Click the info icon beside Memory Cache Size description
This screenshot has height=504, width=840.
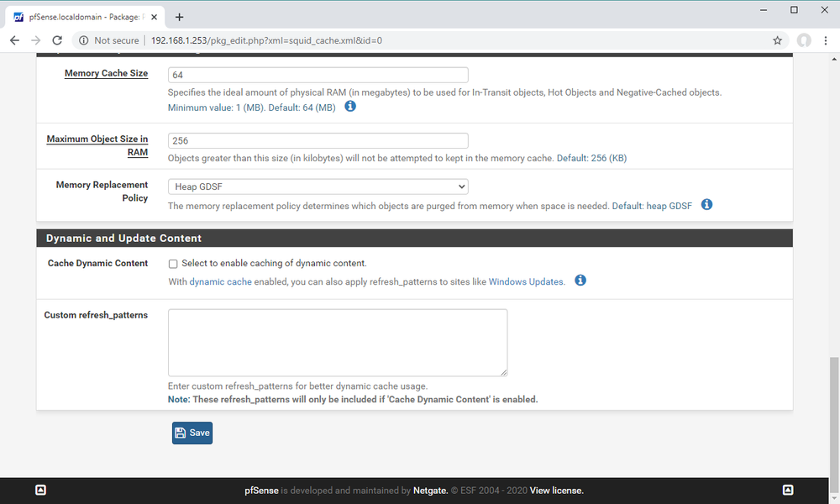pos(350,106)
